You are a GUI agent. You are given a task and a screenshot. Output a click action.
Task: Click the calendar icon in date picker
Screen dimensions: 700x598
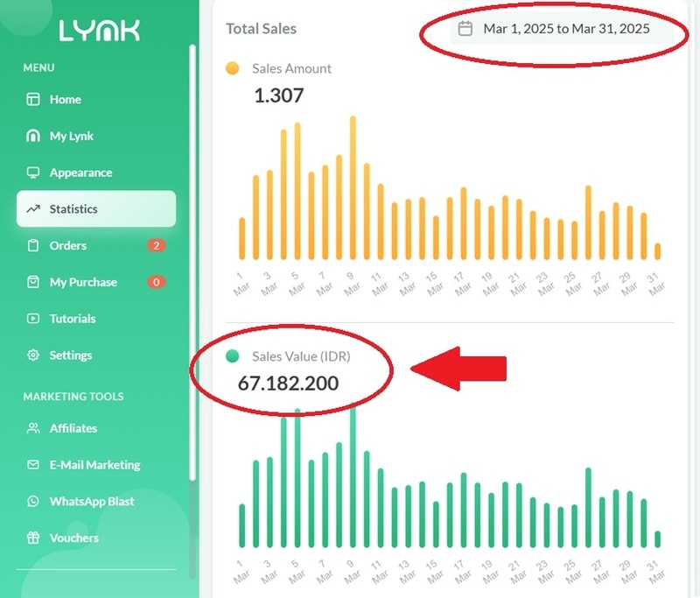click(x=465, y=29)
